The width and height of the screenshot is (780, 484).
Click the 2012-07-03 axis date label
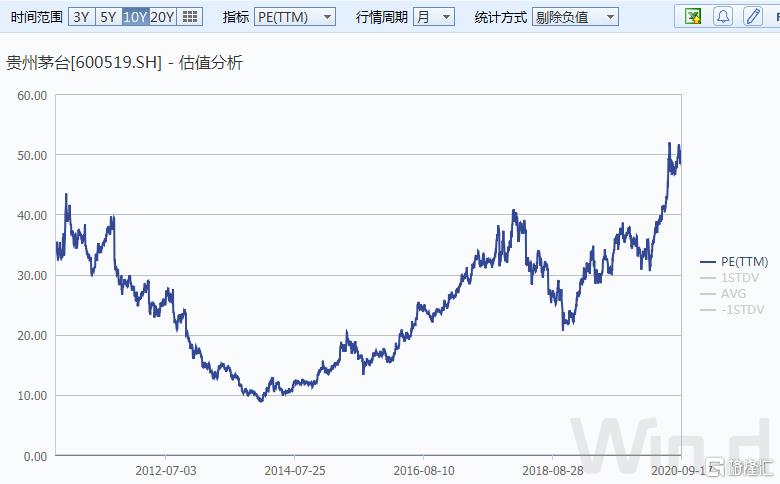click(166, 470)
